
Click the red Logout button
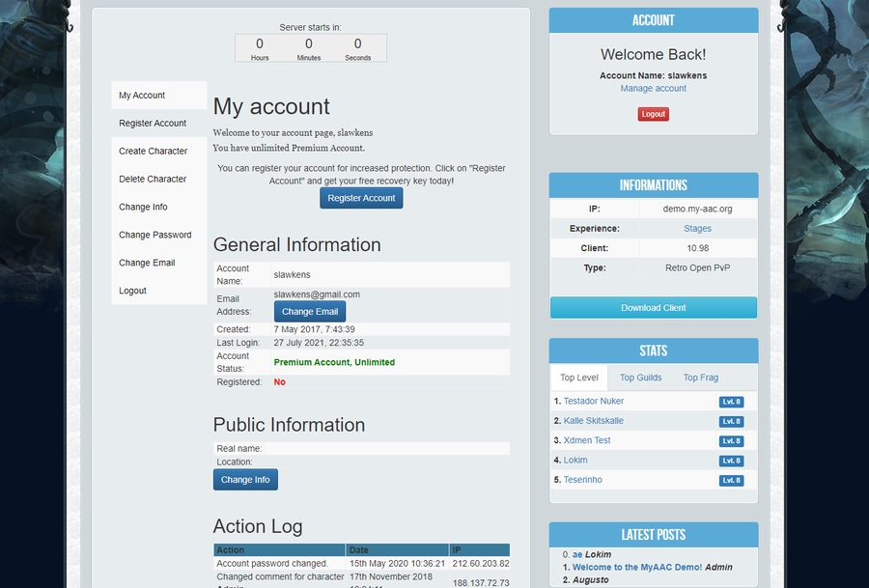click(653, 114)
